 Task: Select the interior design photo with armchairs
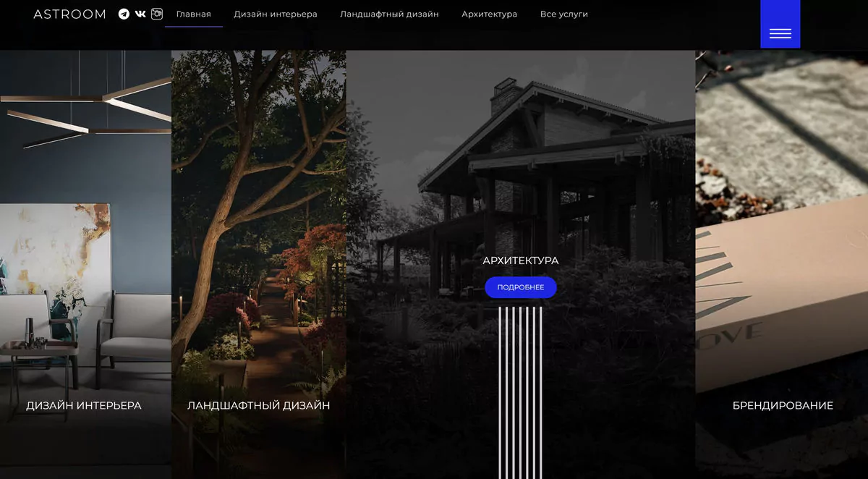click(85, 264)
